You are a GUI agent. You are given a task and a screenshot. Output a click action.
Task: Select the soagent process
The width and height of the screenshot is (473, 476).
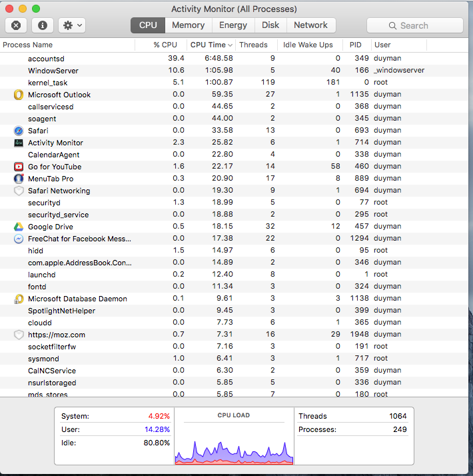(x=234, y=119)
